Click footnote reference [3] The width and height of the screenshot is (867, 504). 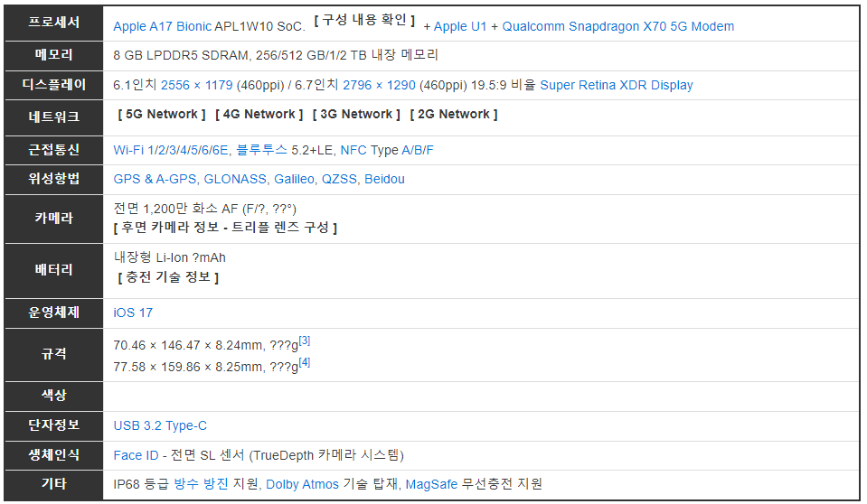click(x=305, y=341)
